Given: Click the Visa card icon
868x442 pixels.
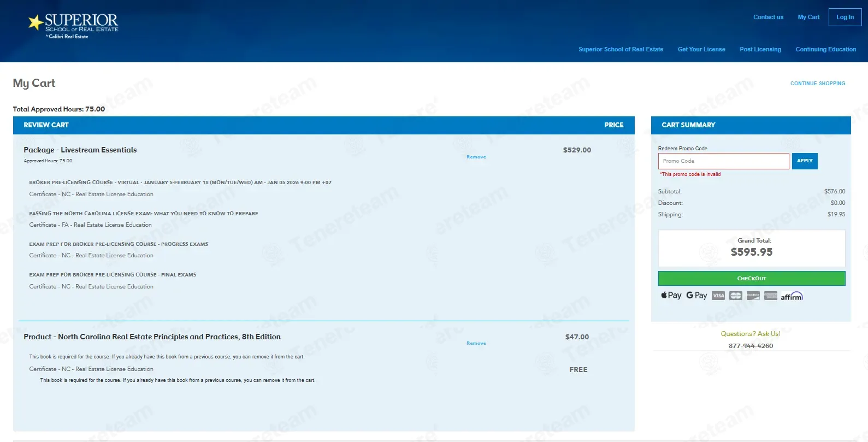Looking at the screenshot, I should (x=718, y=296).
